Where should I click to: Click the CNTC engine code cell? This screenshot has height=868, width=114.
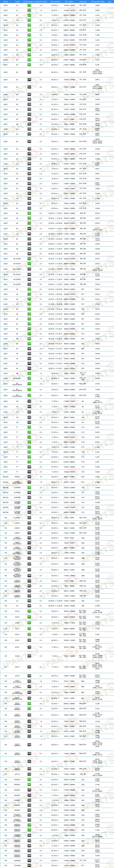(98, 50)
